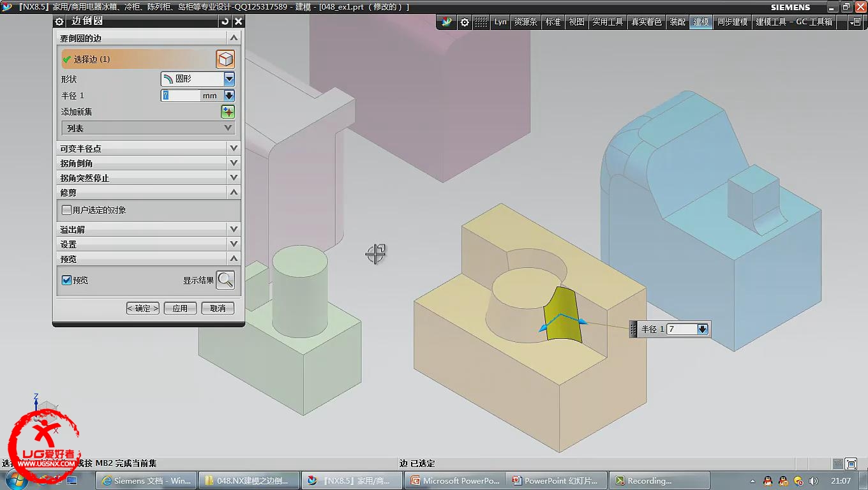
Task: Open the Windows Start button
Action: tap(17, 480)
